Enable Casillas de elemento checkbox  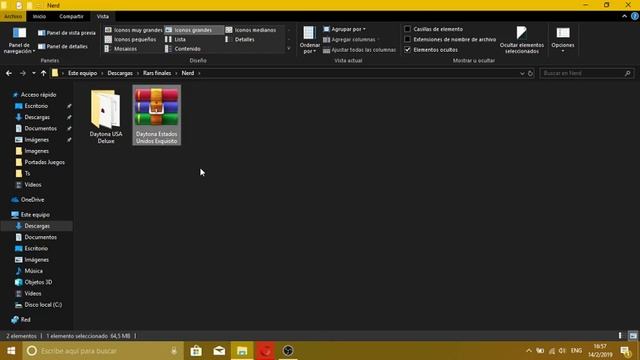407,29
